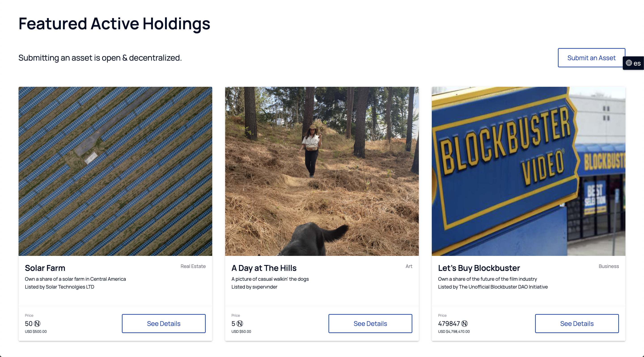This screenshot has height=357, width=644.
Task: Click NEAR symbol beside Solar Farm price
Action: pos(37,323)
